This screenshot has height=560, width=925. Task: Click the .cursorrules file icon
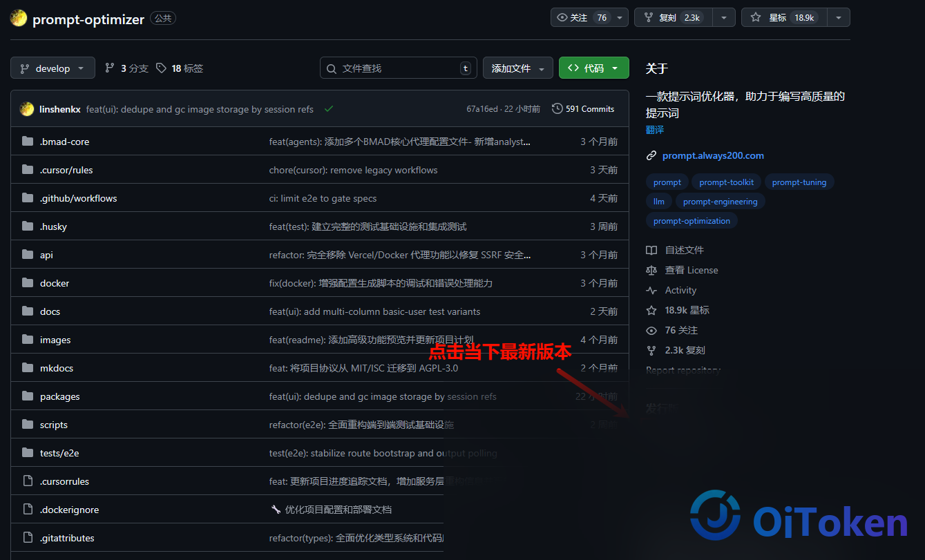point(28,481)
